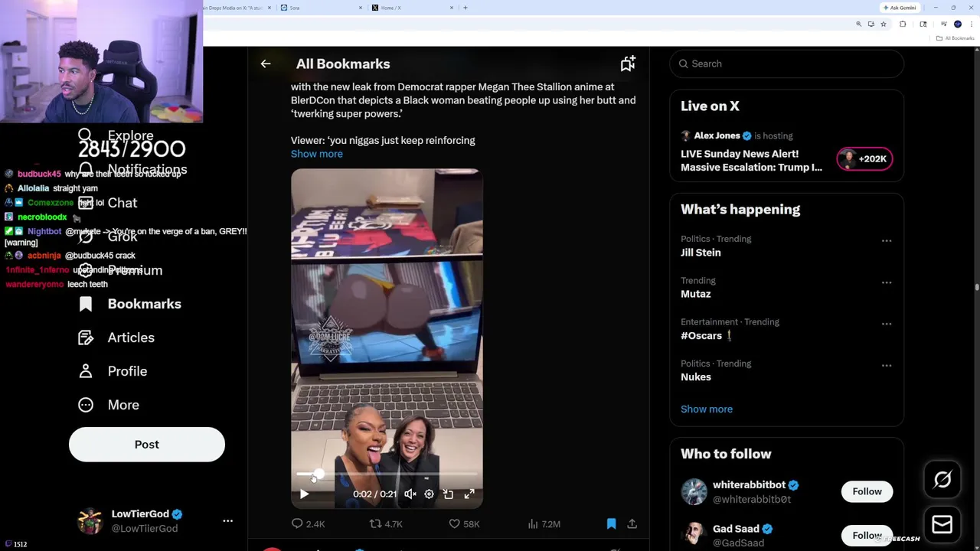Share the post with the share icon

pos(632,524)
